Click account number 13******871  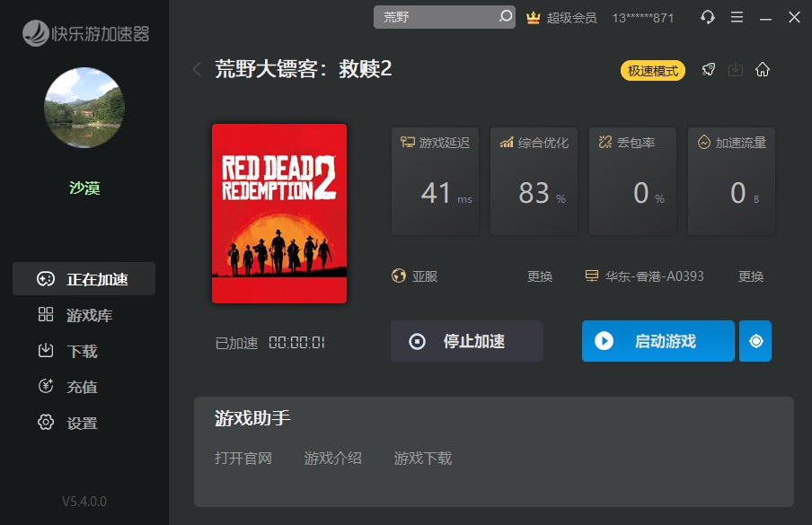pos(642,18)
